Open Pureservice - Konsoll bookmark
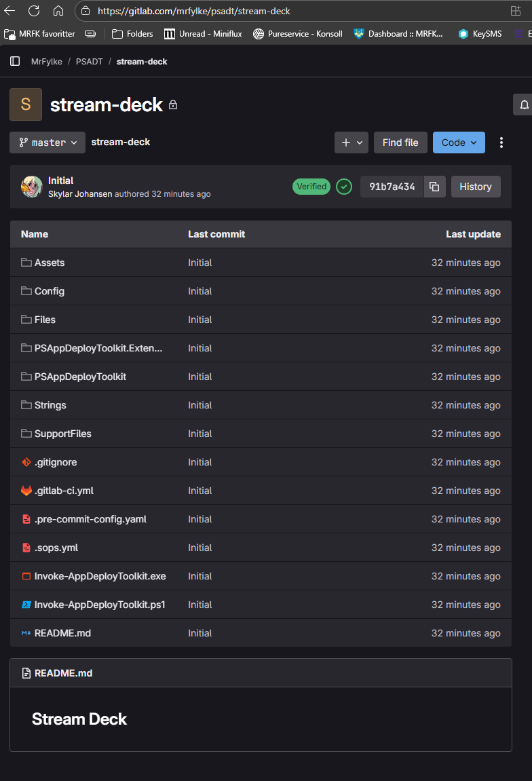This screenshot has width=532, height=781. pyautogui.click(x=298, y=34)
